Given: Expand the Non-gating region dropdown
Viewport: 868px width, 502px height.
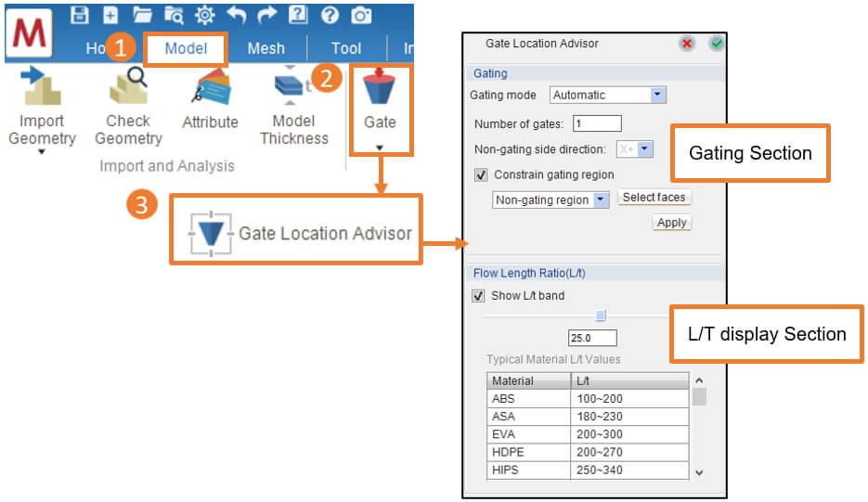Looking at the screenshot, I should point(600,200).
